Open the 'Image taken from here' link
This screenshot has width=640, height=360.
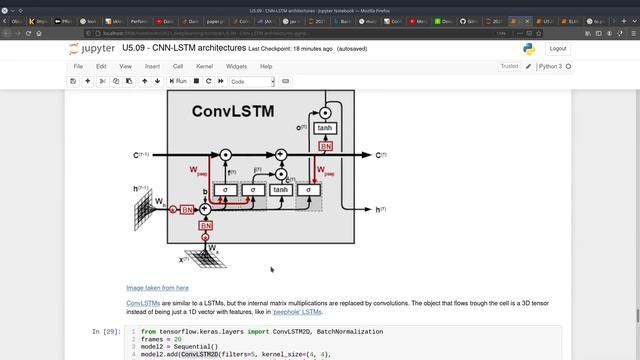[x=158, y=288]
